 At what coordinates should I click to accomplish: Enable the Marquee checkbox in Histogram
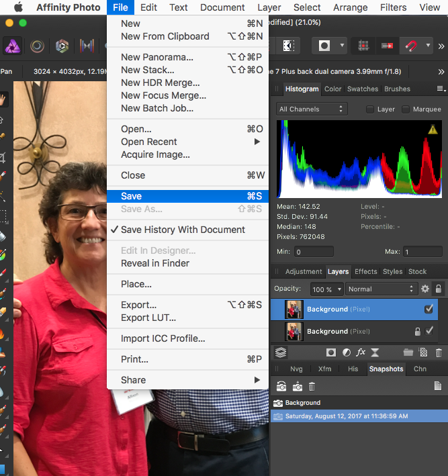pos(406,109)
